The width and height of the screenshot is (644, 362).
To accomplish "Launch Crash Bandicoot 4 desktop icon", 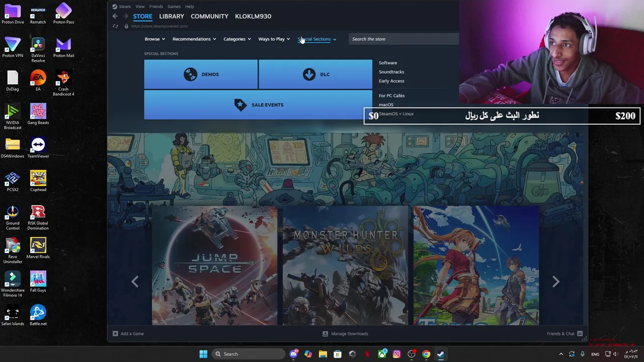I will click(63, 83).
